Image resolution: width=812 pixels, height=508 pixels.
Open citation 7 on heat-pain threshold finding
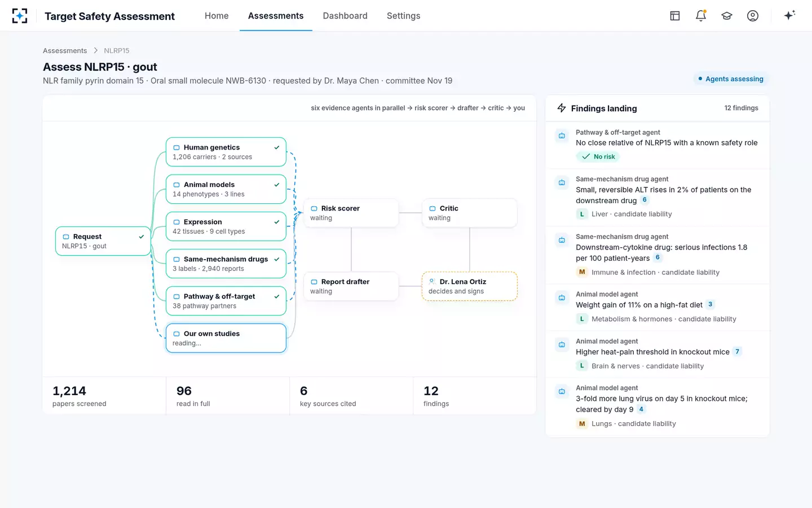click(x=737, y=352)
